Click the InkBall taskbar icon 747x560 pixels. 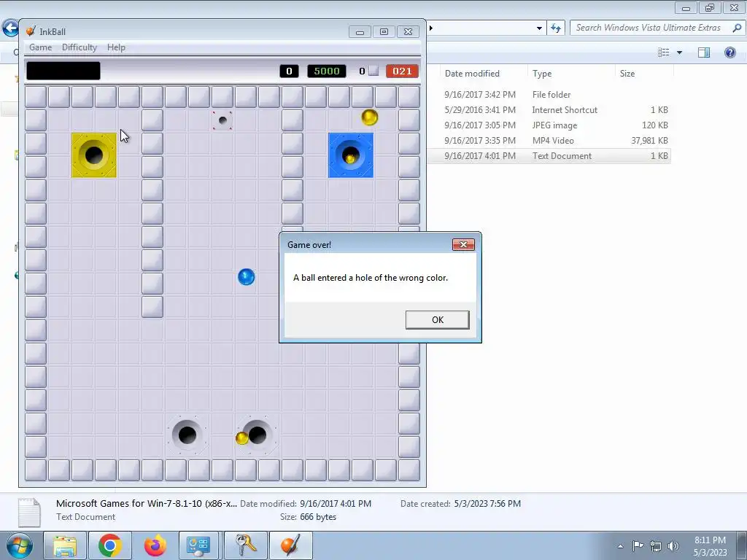coord(291,545)
